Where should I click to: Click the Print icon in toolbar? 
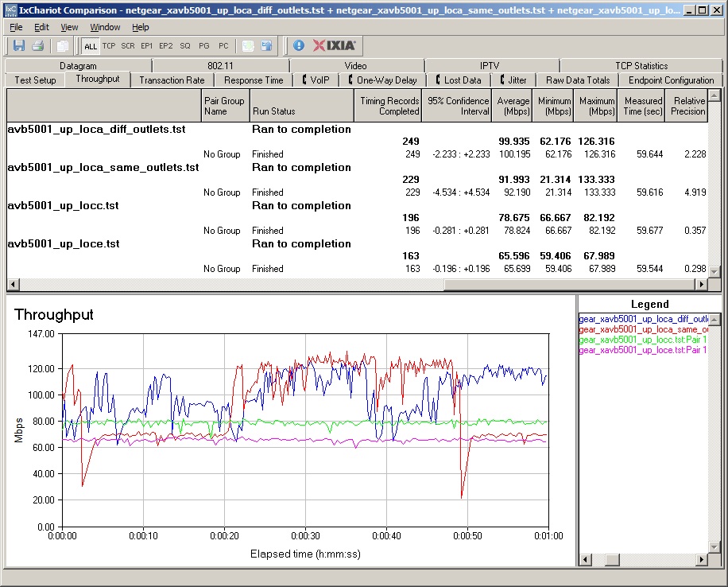[37, 45]
